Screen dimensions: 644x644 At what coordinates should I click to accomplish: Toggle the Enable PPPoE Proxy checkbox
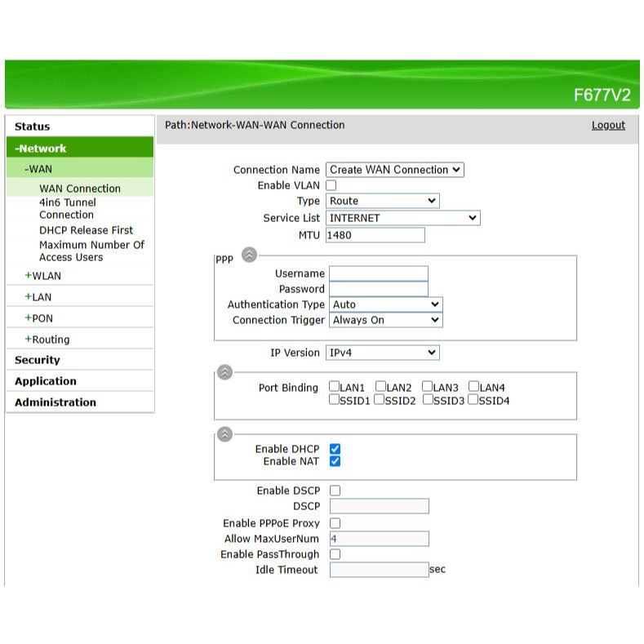[335, 523]
